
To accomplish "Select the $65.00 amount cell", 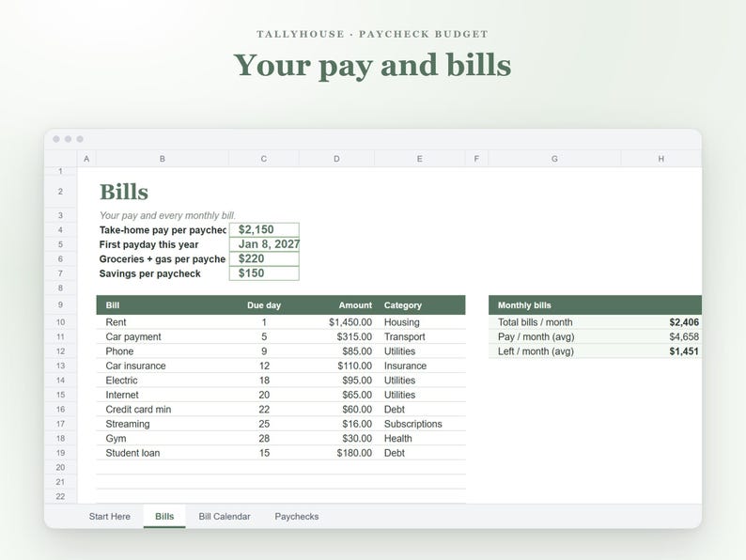I will 337,395.
